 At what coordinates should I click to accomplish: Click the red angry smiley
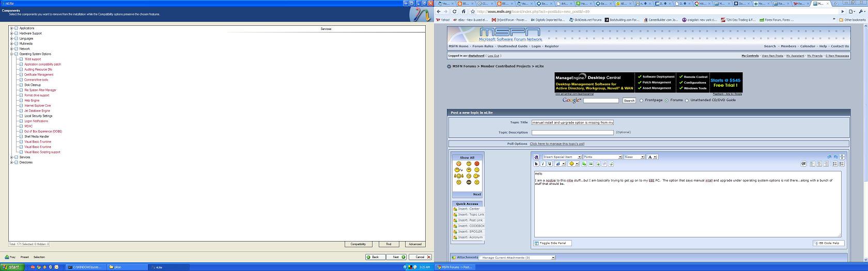pyautogui.click(x=477, y=164)
